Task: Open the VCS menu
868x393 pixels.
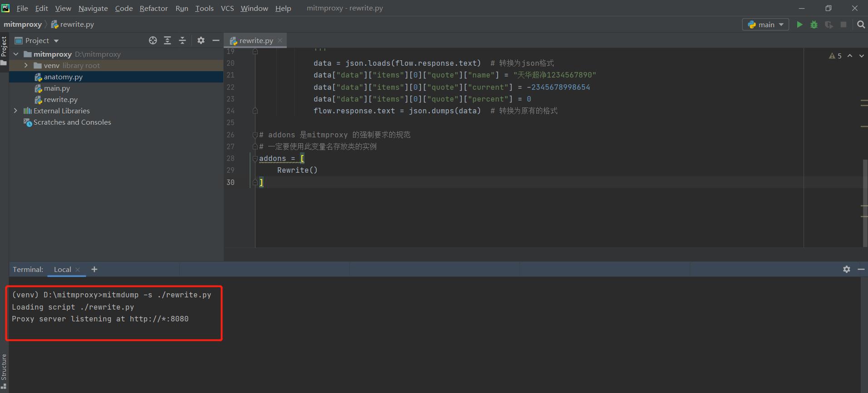Action: [227, 8]
